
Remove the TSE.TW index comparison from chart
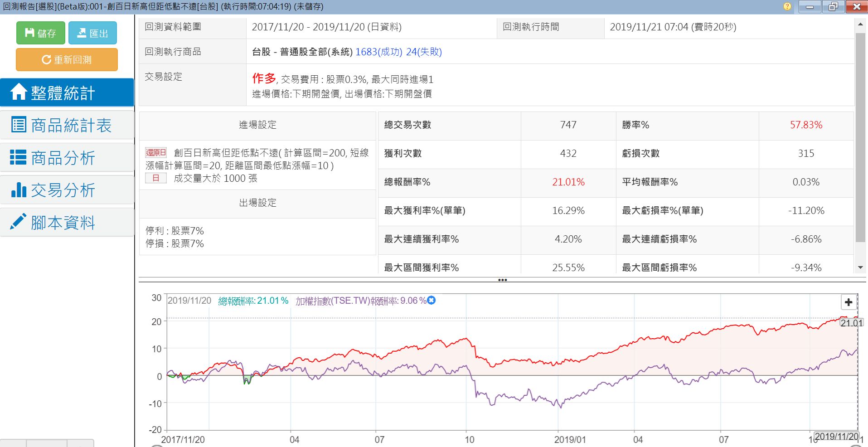pyautogui.click(x=432, y=300)
